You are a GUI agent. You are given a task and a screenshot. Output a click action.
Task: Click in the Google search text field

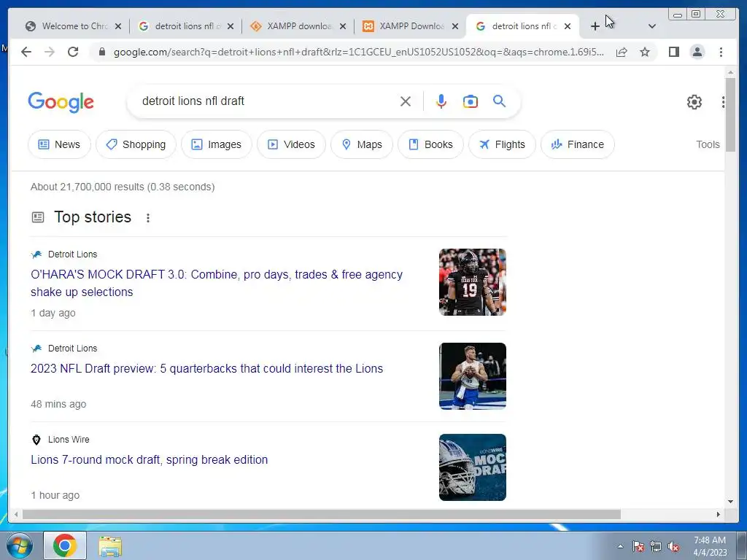point(267,101)
